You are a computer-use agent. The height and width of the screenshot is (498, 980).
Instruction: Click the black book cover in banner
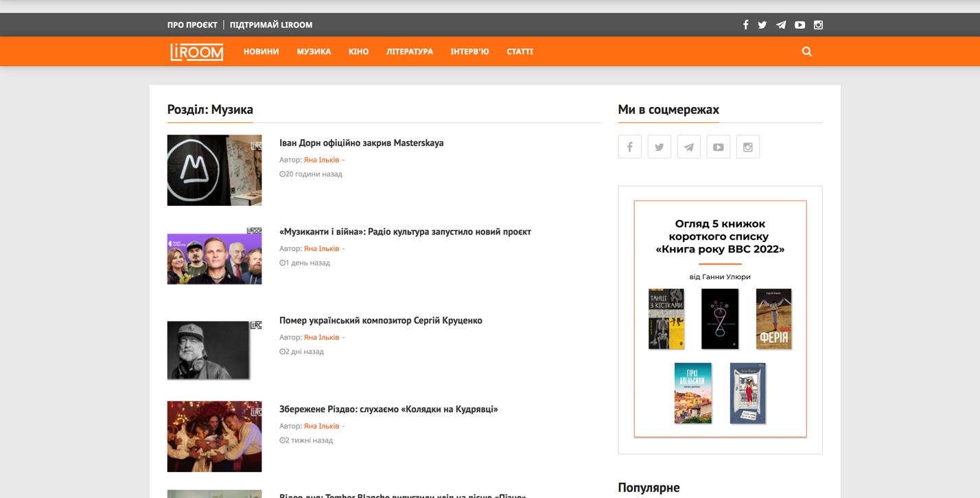[x=720, y=319]
